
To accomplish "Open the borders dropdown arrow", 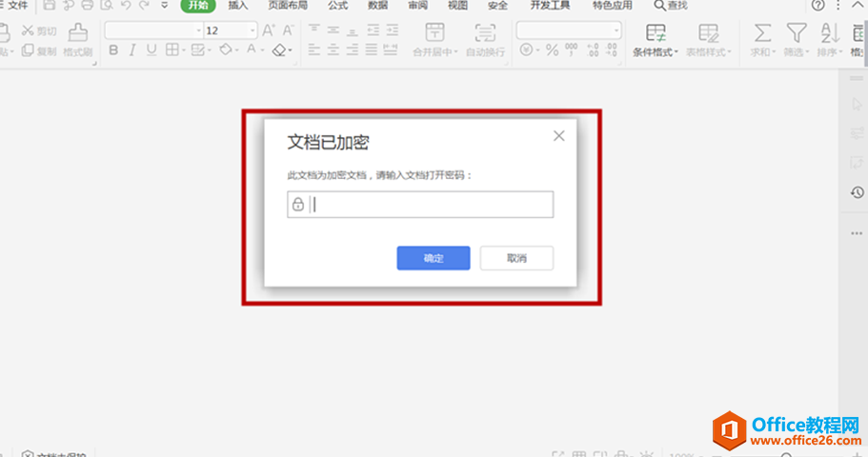I will (184, 50).
